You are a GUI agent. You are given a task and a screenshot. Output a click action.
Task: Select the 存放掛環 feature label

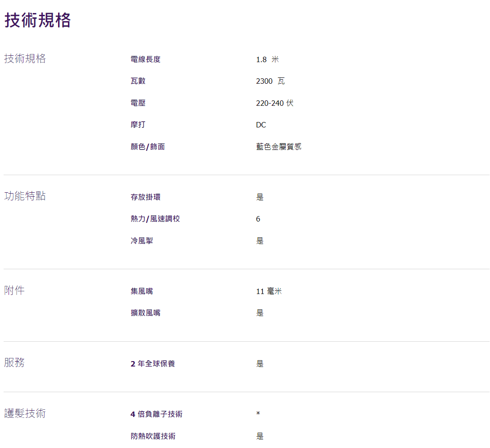pyautogui.click(x=145, y=197)
